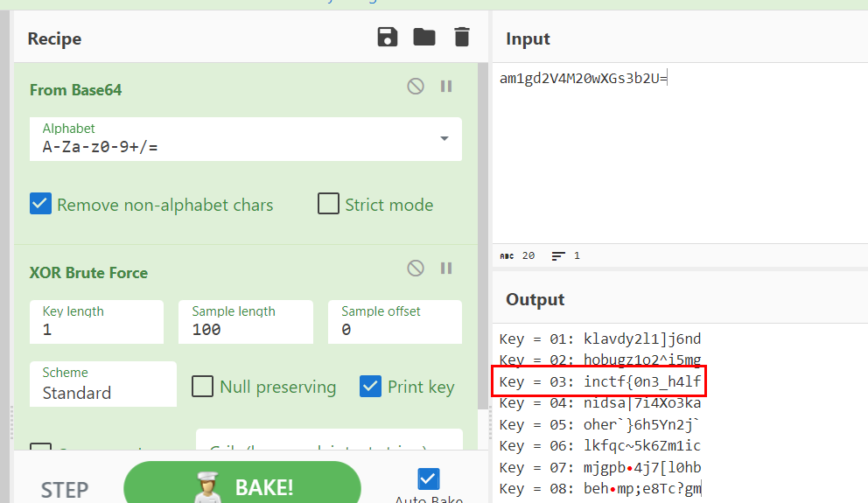
Task: Disable the From Base64 operation
Action: (416, 87)
